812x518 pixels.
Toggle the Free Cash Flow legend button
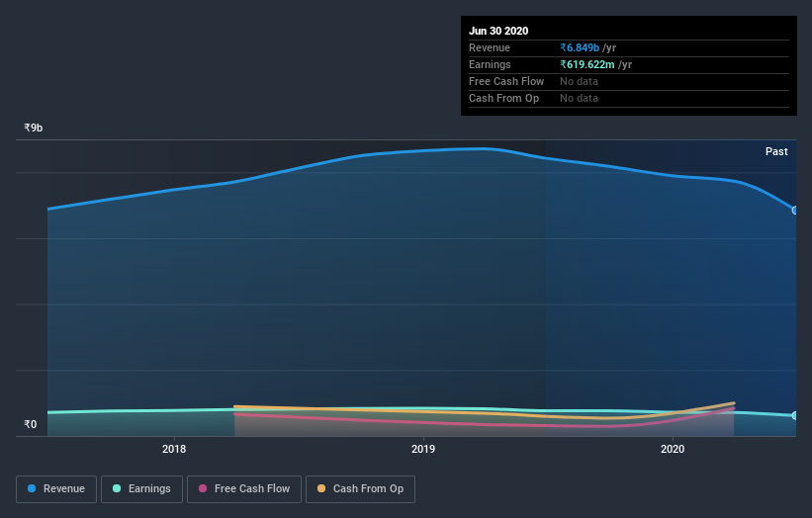pos(244,489)
